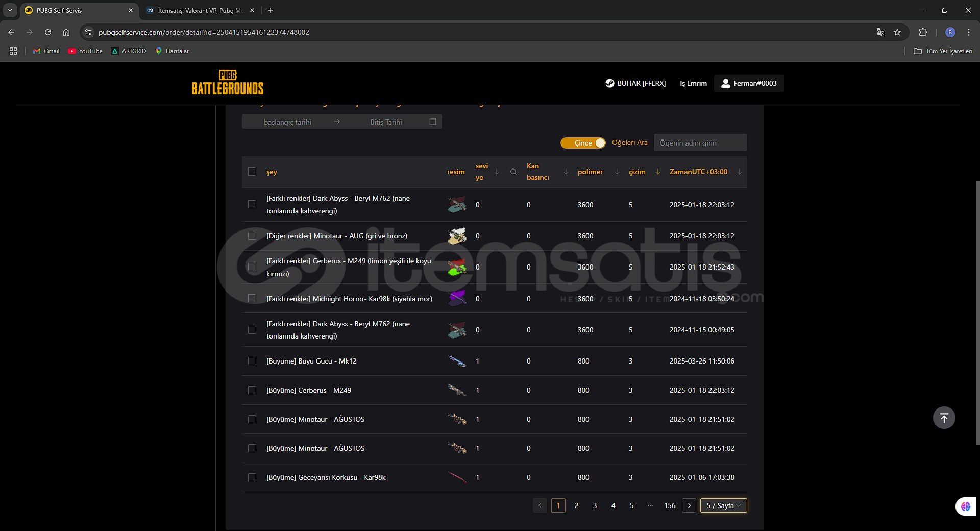Check the Minotaur AUG gri ve bronz row
This screenshot has height=531, width=980.
coord(252,236)
